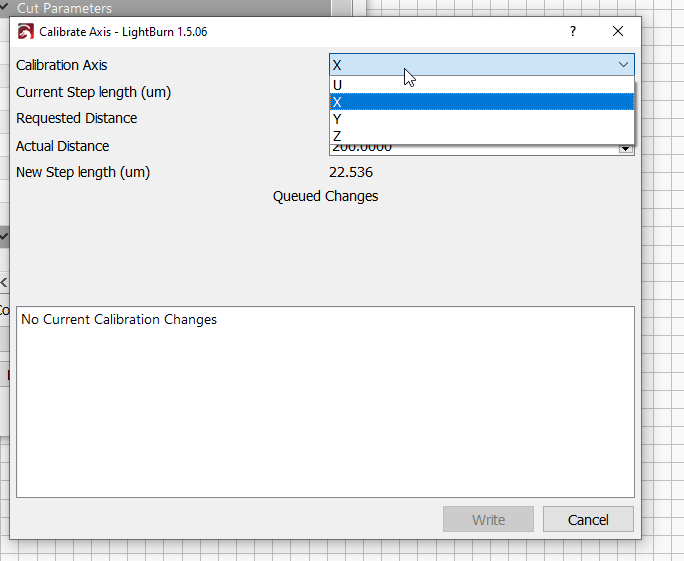Click the New Step length value 22.536
Viewport: 684px width, 561px height.
pos(351,172)
